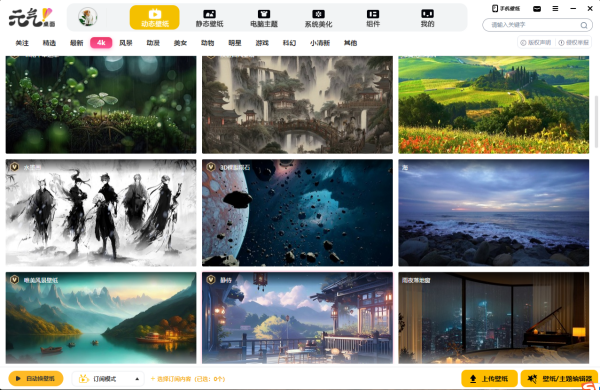Select the 小清新 category tab
This screenshot has width=600, height=390.
point(320,43)
